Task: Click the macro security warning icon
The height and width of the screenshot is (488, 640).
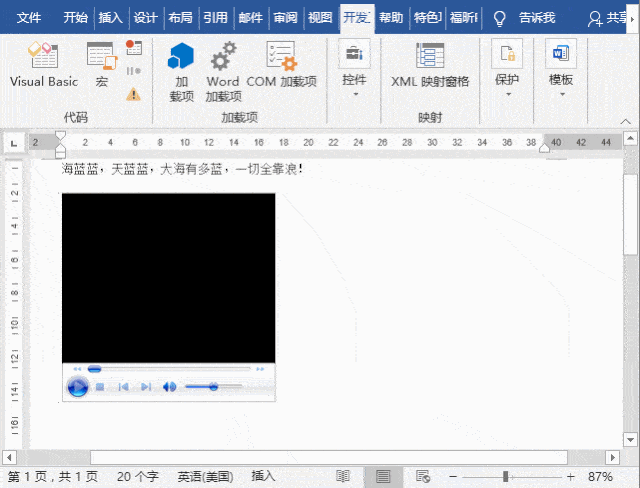Action: pos(133,94)
